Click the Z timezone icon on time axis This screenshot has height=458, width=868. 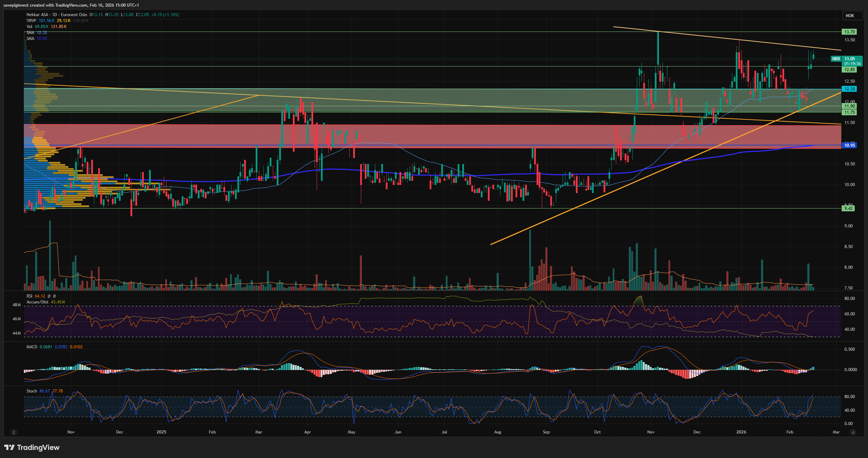tap(14, 432)
